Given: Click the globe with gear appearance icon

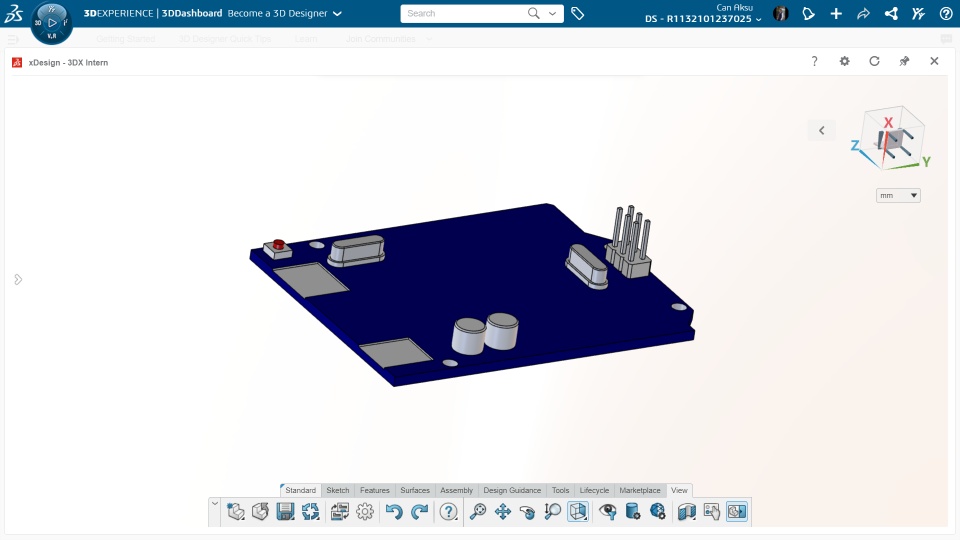Looking at the screenshot, I should click(658, 511).
